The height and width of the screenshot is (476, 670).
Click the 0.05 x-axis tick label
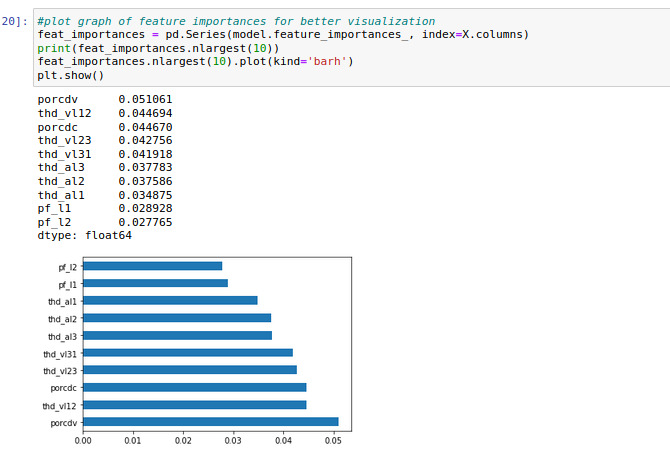334,438
